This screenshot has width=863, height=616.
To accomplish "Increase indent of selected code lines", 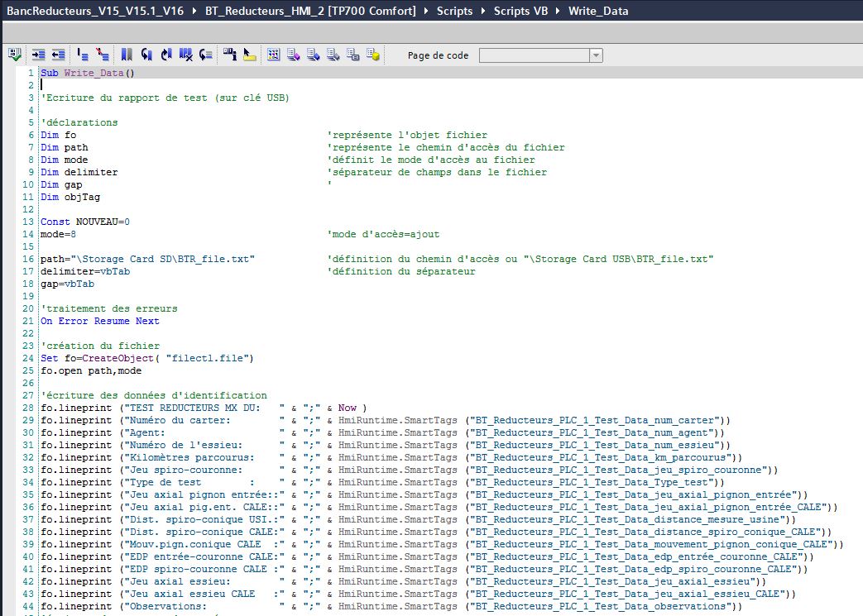I will pyautogui.click(x=39, y=55).
